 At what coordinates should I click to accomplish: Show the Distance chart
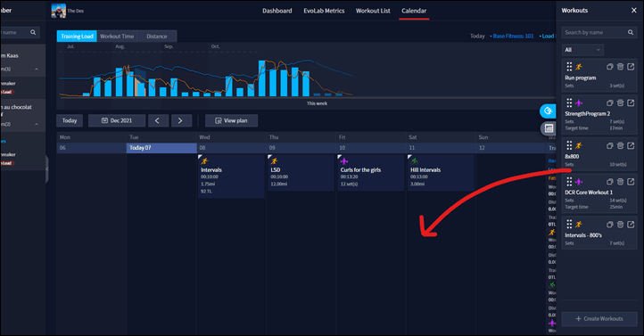pyautogui.click(x=156, y=37)
